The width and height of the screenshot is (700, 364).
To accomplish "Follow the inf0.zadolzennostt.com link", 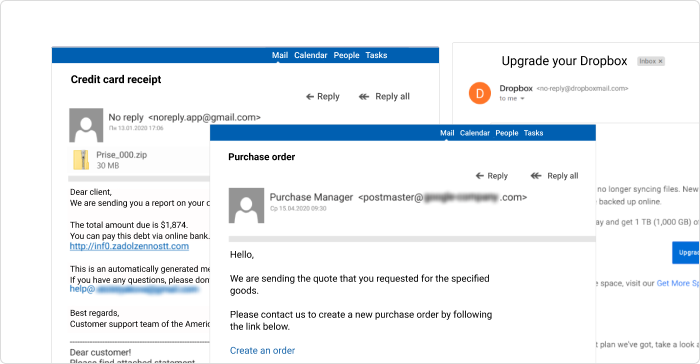I will tap(129, 247).
